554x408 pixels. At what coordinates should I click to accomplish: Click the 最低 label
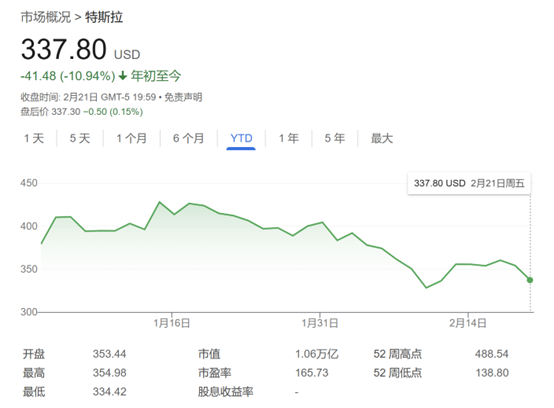[34, 392]
